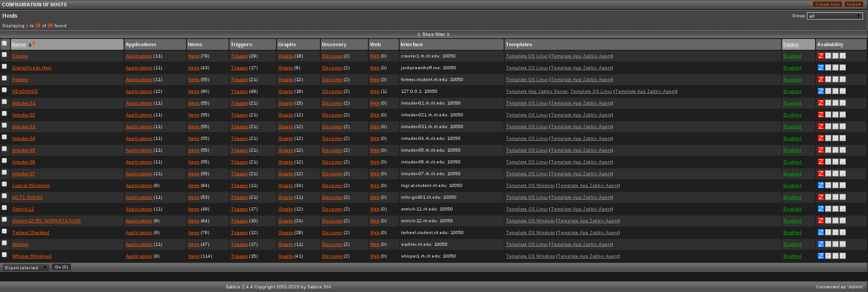Sort hosts by the Status column header
The height and width of the screenshot is (292, 868).
tap(791, 44)
